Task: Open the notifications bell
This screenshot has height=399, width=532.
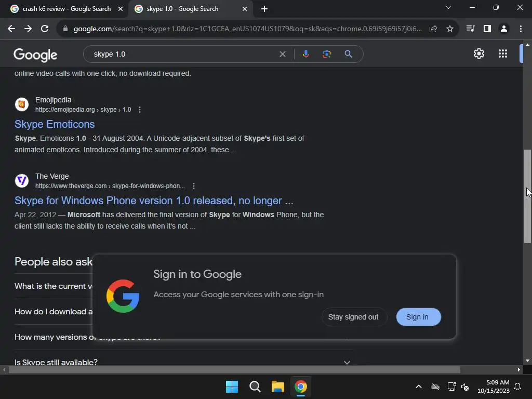Action: (518, 387)
